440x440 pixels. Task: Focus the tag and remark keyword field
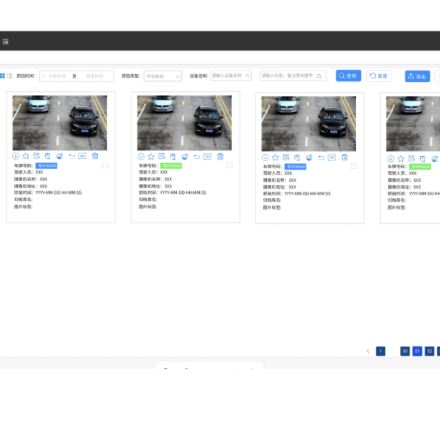(x=293, y=76)
